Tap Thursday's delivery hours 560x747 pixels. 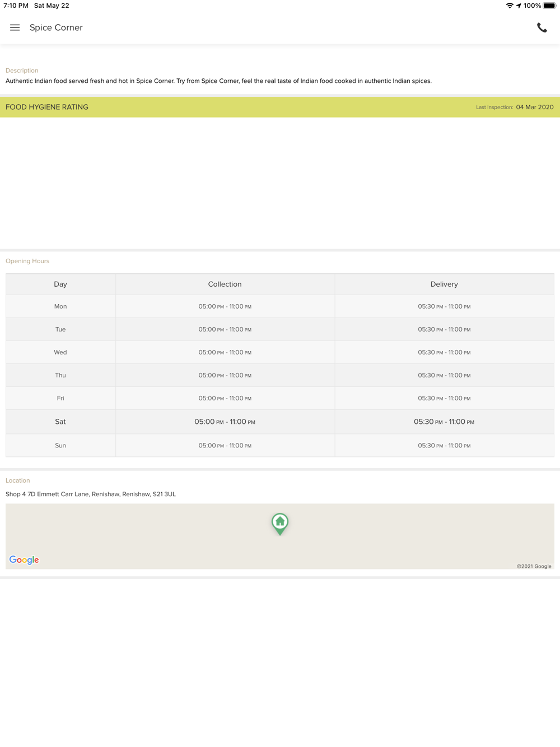point(444,375)
